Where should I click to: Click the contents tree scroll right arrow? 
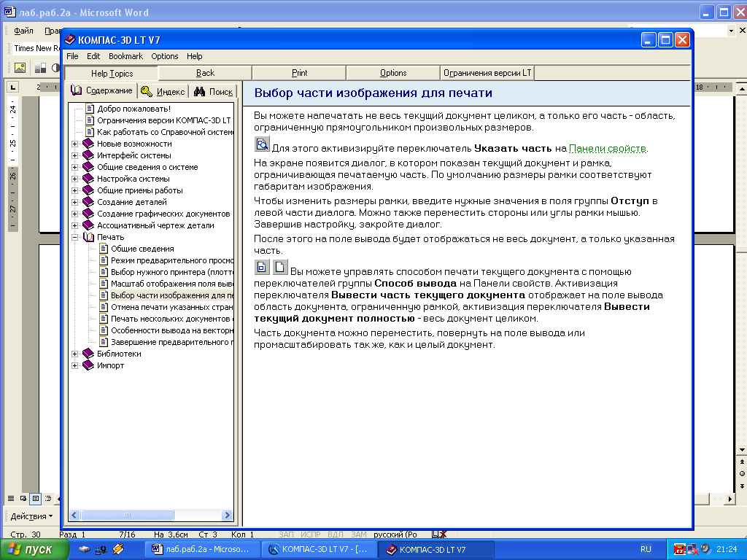[x=228, y=515]
